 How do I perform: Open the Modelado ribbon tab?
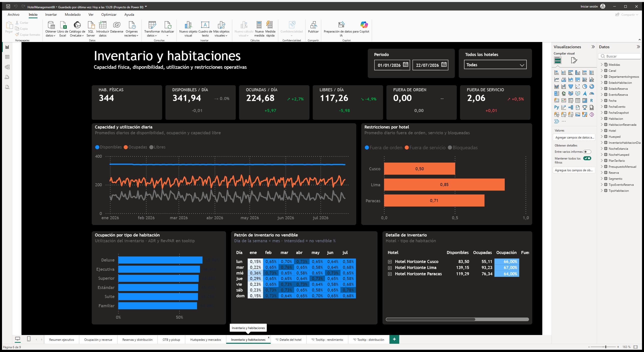pos(73,14)
